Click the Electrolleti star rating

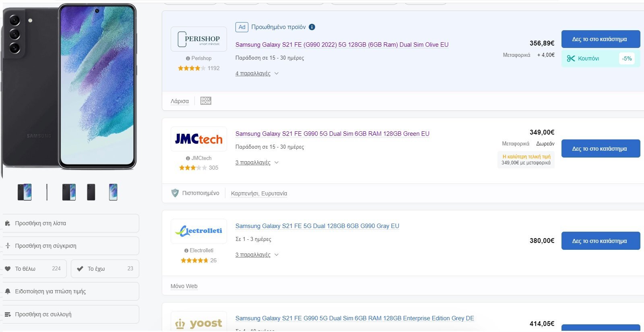tap(194, 260)
